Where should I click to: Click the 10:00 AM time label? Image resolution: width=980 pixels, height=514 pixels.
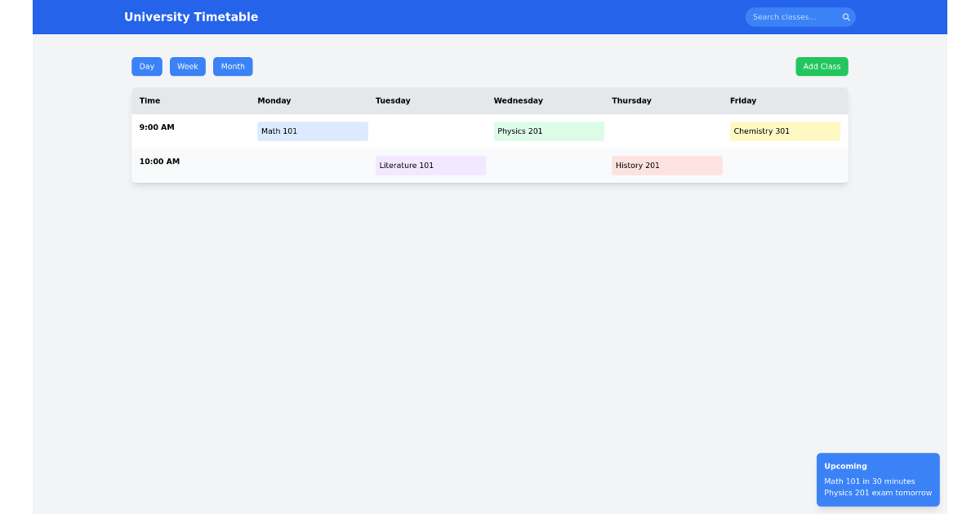[158, 161]
